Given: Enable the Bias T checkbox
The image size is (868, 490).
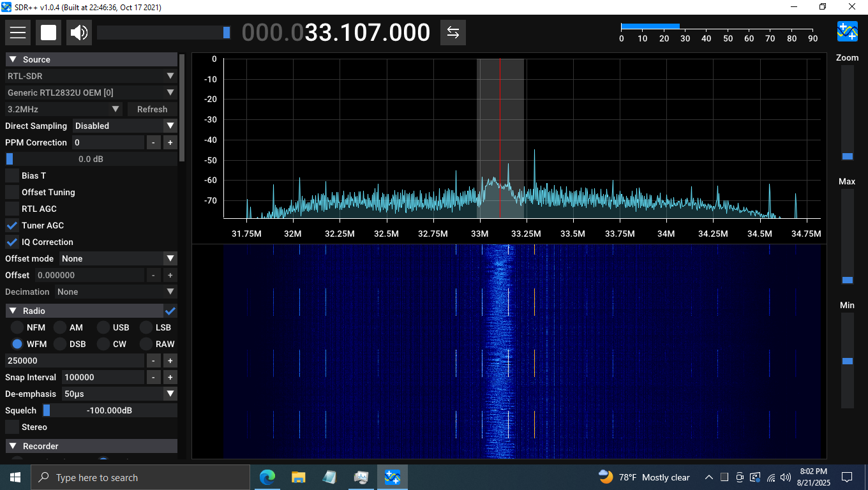Looking at the screenshot, I should point(12,175).
